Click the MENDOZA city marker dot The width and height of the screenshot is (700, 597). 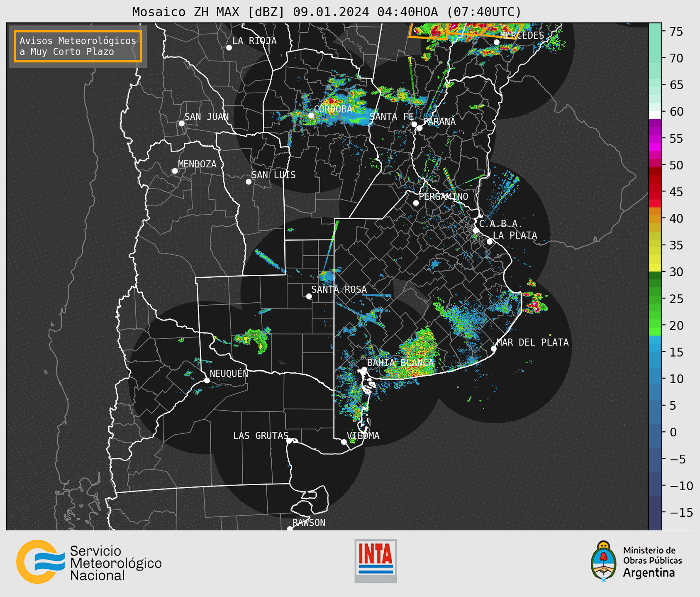tap(175, 171)
